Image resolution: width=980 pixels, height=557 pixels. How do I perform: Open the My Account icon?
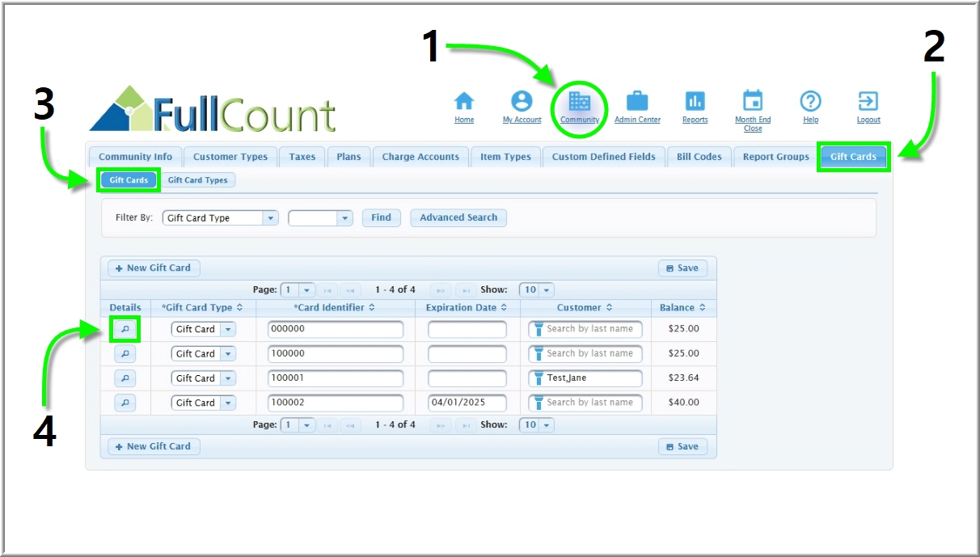[522, 101]
